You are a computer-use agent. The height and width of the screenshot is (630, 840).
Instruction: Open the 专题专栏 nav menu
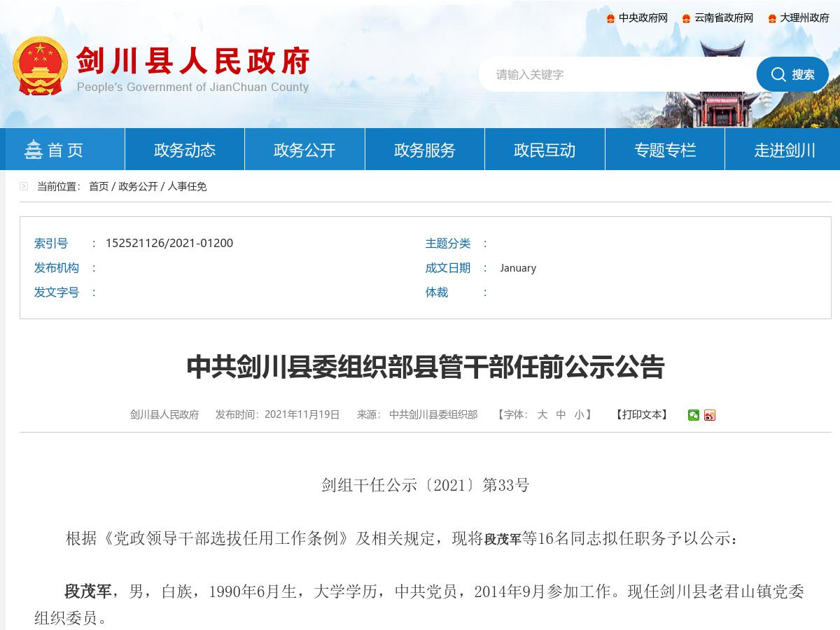665,149
